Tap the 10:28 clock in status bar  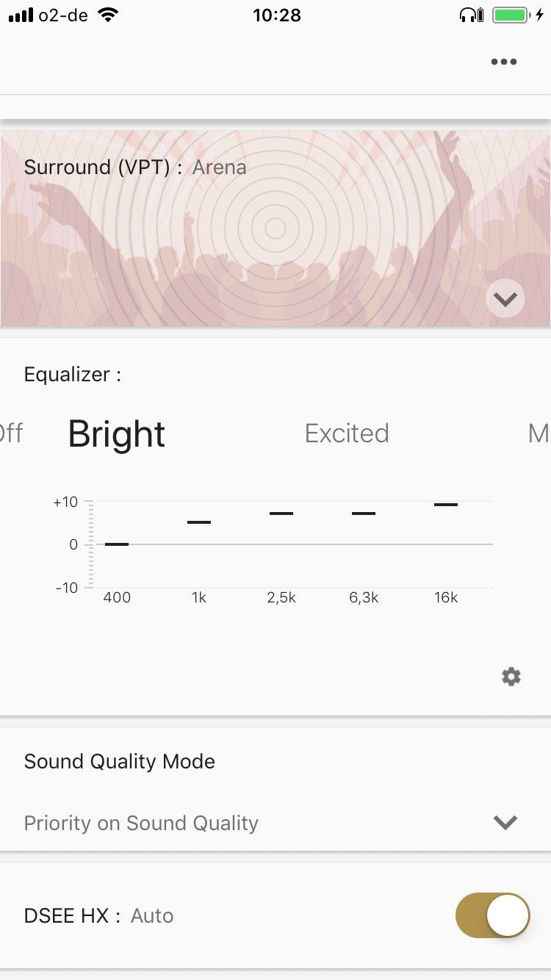click(277, 15)
